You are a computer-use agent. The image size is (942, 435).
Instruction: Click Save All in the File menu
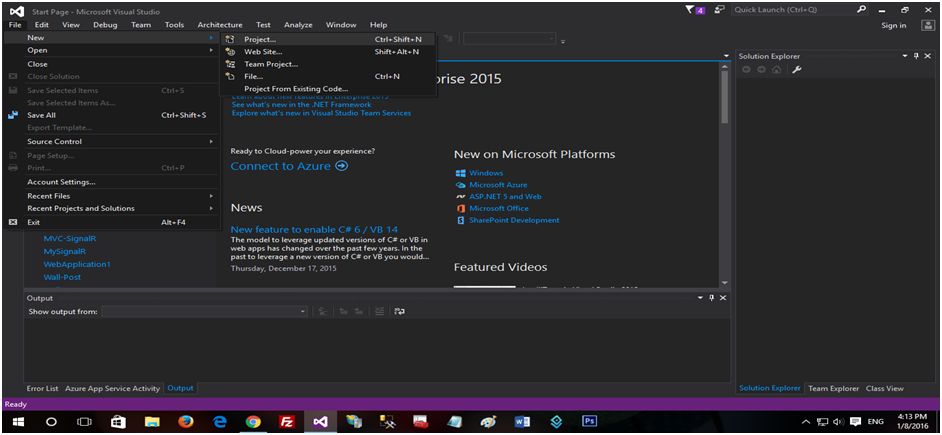pos(112,115)
